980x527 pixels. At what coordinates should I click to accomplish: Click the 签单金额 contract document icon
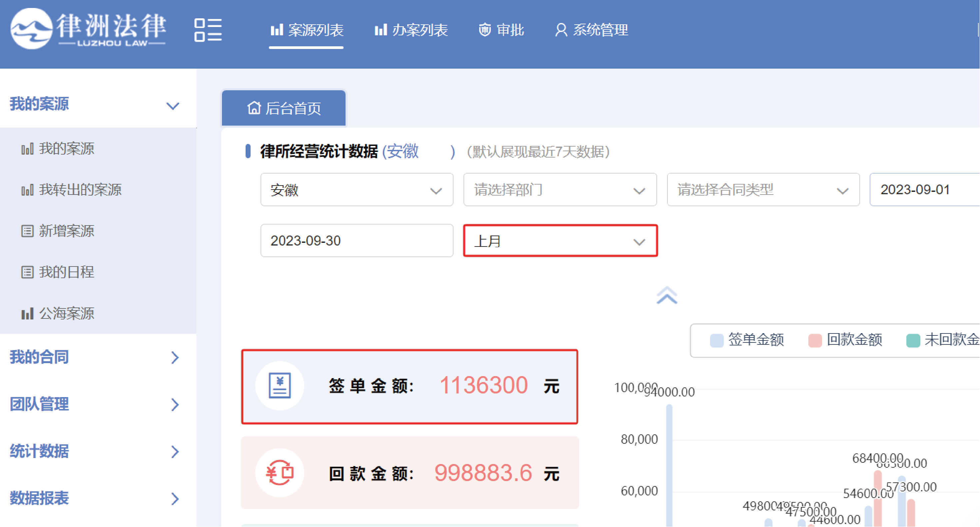click(280, 385)
